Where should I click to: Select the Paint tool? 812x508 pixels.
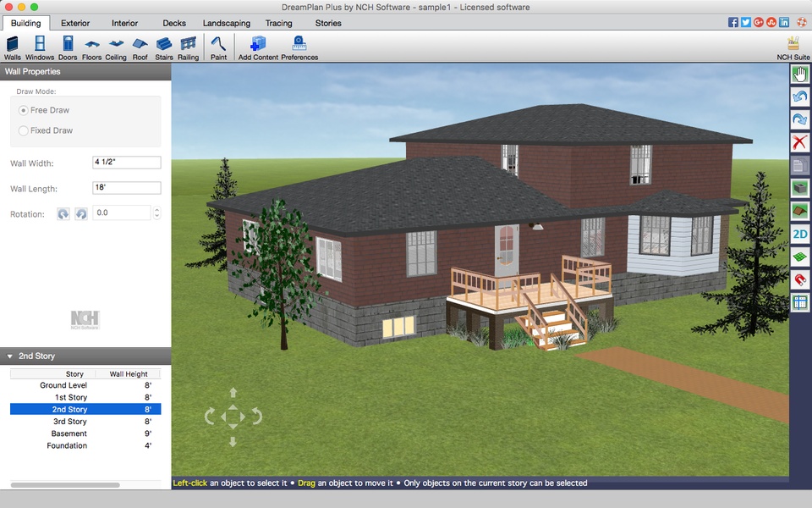218,47
